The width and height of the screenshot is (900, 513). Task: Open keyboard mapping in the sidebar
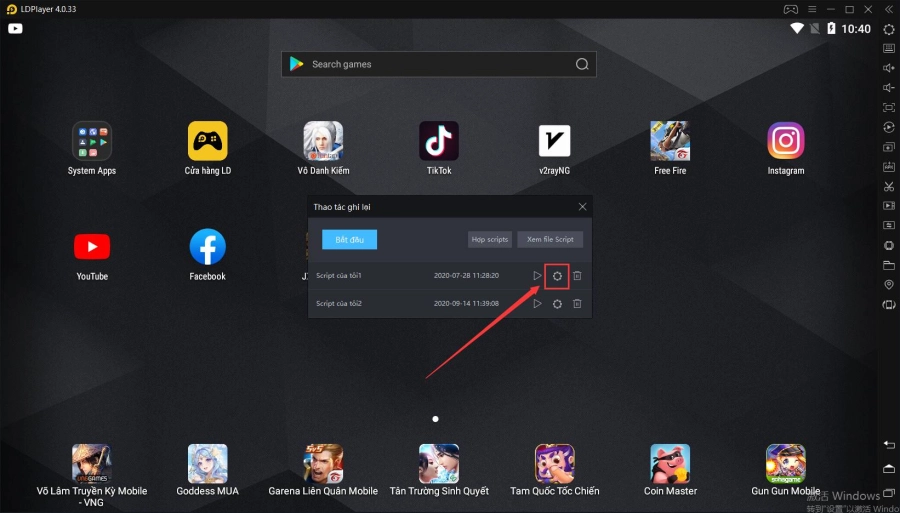click(889, 48)
